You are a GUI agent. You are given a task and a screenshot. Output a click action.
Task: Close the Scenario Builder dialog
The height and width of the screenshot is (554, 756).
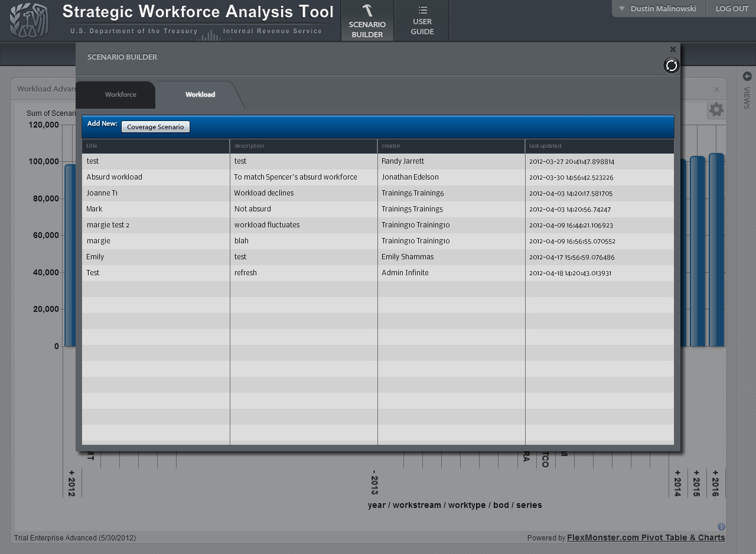click(673, 50)
